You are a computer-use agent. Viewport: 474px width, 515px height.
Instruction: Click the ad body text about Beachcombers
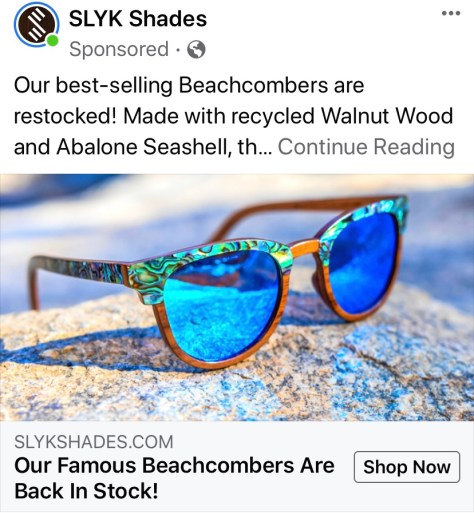pos(234,116)
